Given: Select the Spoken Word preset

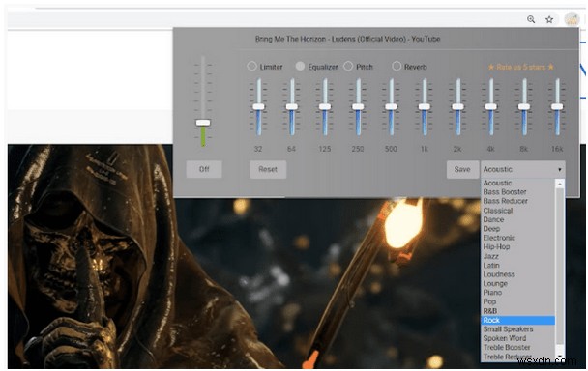Looking at the screenshot, I should 517,338.
